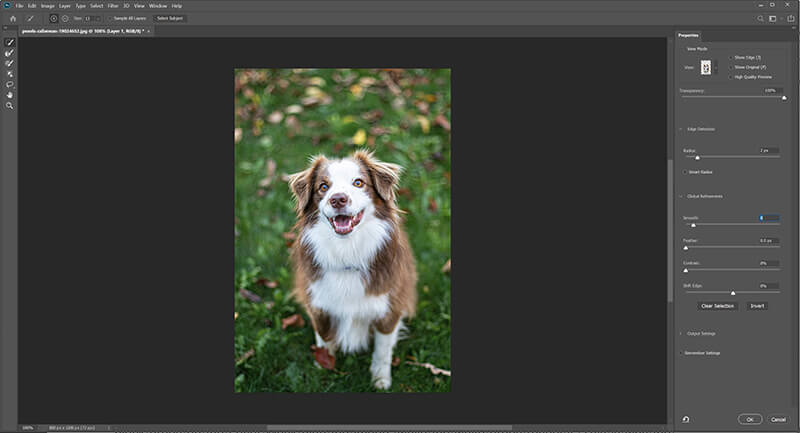Screen dimensions: 800x433
Task: Open the Window menu
Action: tap(157, 6)
